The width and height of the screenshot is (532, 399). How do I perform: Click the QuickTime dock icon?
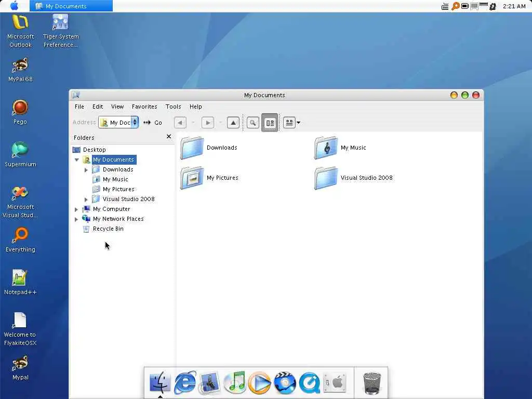click(310, 382)
